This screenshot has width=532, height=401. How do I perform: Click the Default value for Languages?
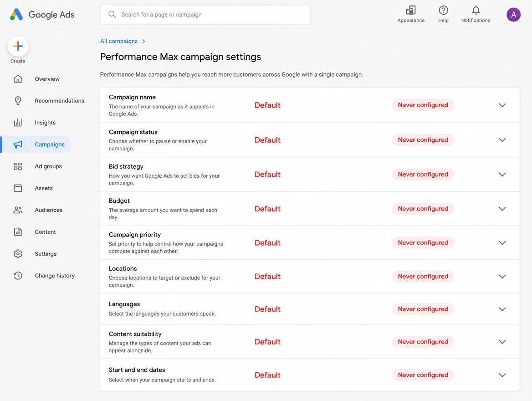pyautogui.click(x=267, y=309)
